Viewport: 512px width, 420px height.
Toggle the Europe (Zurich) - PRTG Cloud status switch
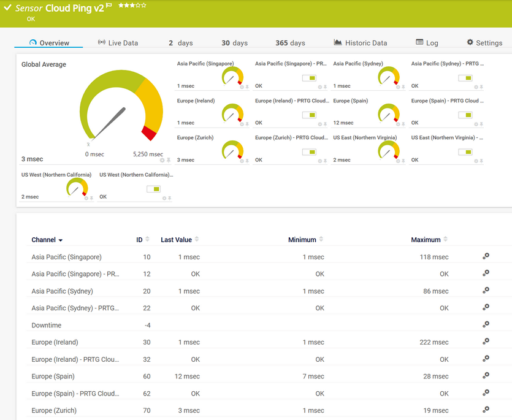pos(309,152)
